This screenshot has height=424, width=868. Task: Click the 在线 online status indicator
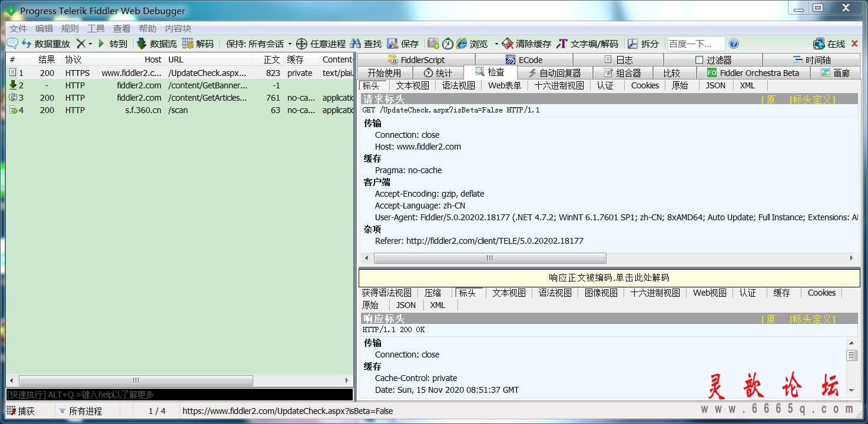pos(829,44)
